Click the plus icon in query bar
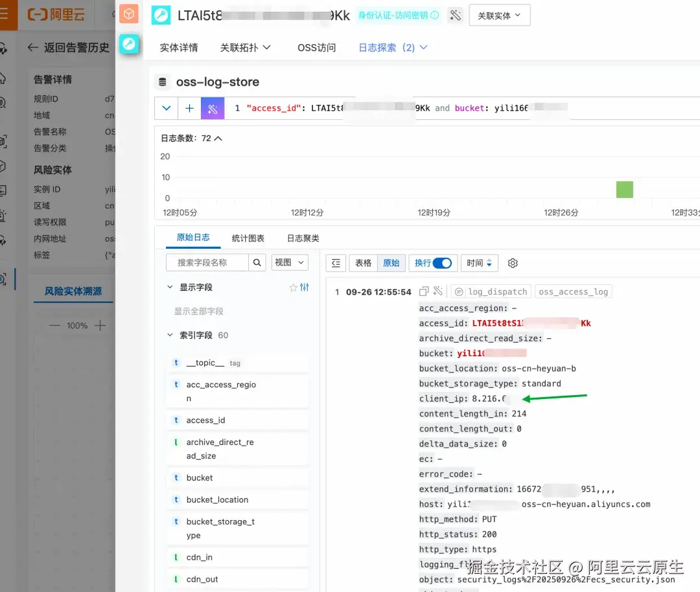Viewport: 700px width, 592px height. coord(189,108)
